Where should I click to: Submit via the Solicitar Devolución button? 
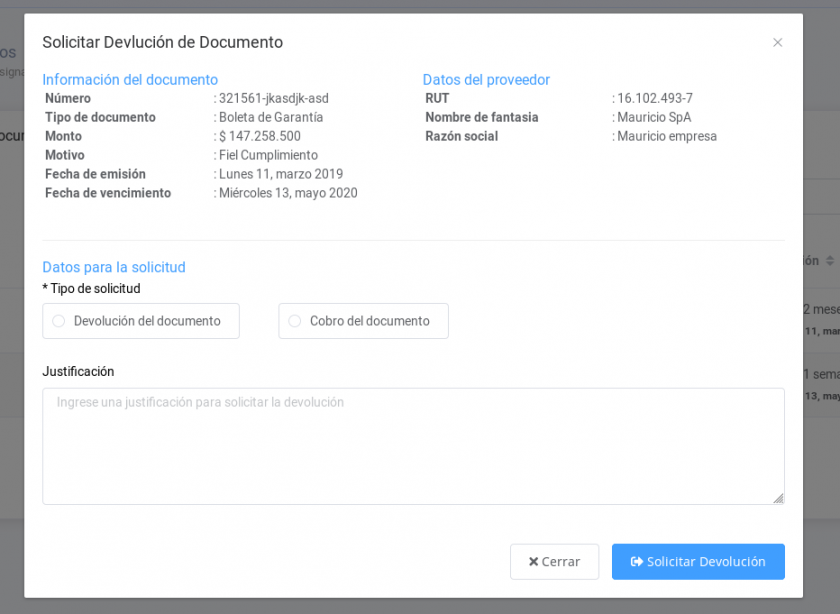point(698,561)
